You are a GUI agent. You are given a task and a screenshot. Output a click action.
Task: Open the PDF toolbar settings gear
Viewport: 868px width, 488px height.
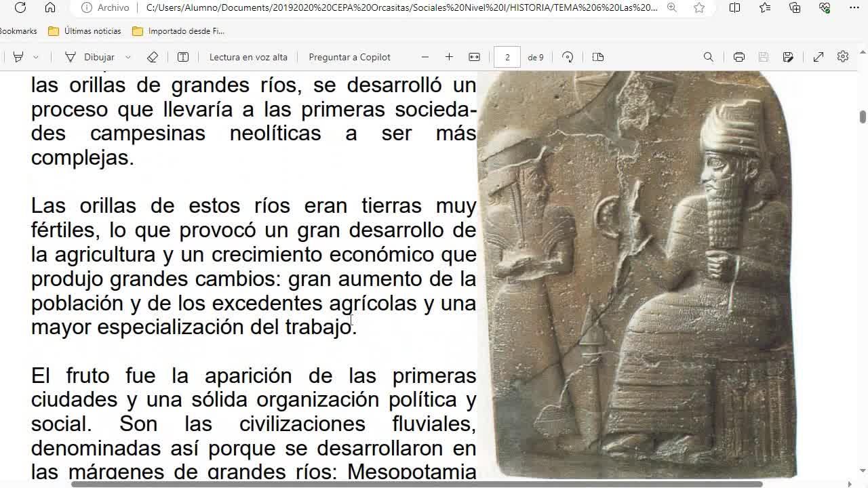(843, 57)
